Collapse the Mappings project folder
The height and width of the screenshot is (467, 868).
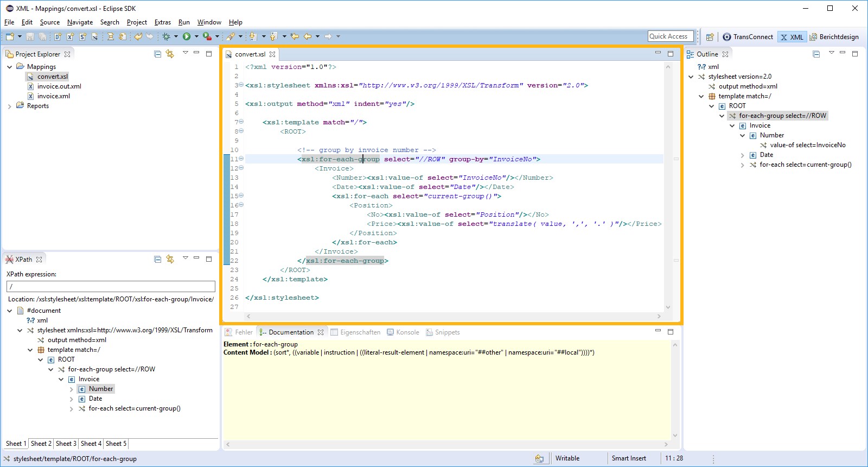pyautogui.click(x=9, y=67)
